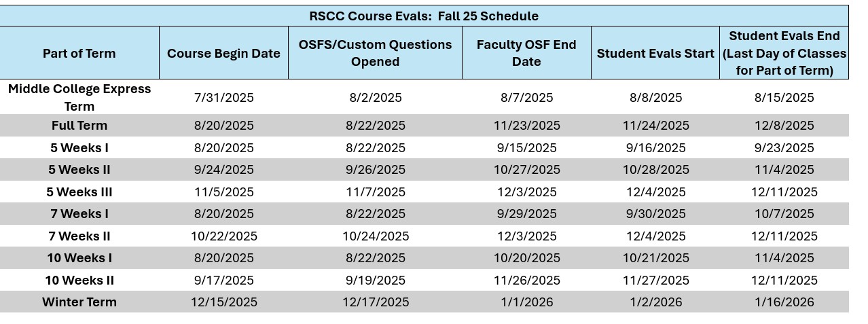The image size is (868, 324).
Task: Click the "Faculty OSF End Date" header
Action: click(x=526, y=53)
